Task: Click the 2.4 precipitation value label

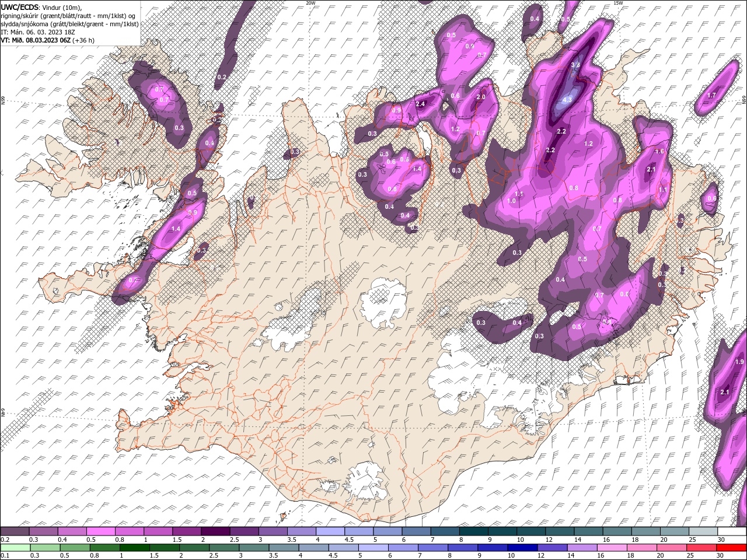Action: tap(420, 104)
